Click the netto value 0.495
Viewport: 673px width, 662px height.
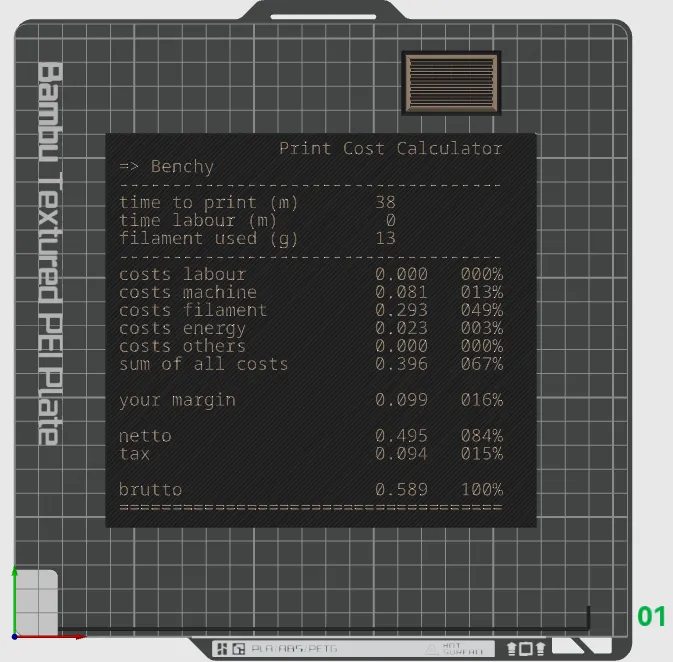(x=401, y=436)
